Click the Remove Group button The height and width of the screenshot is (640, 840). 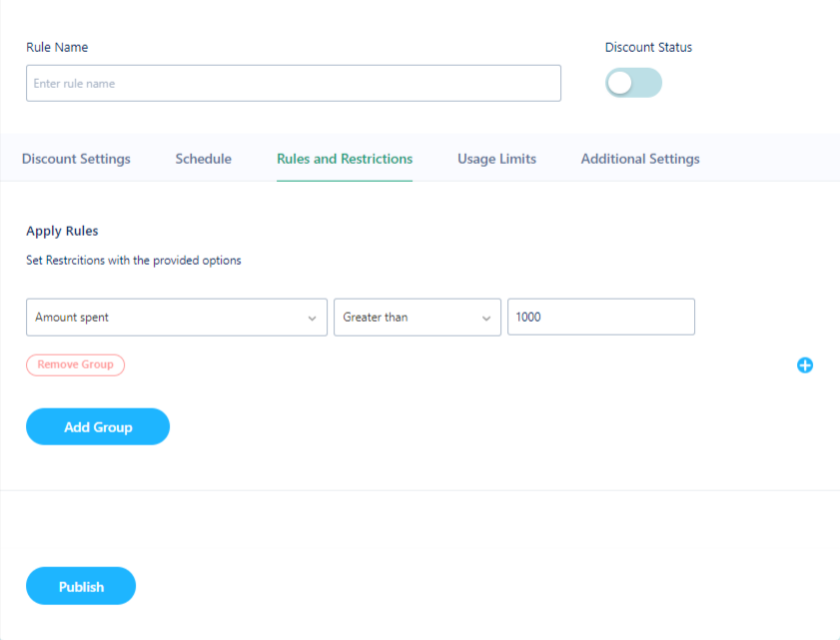(76, 364)
